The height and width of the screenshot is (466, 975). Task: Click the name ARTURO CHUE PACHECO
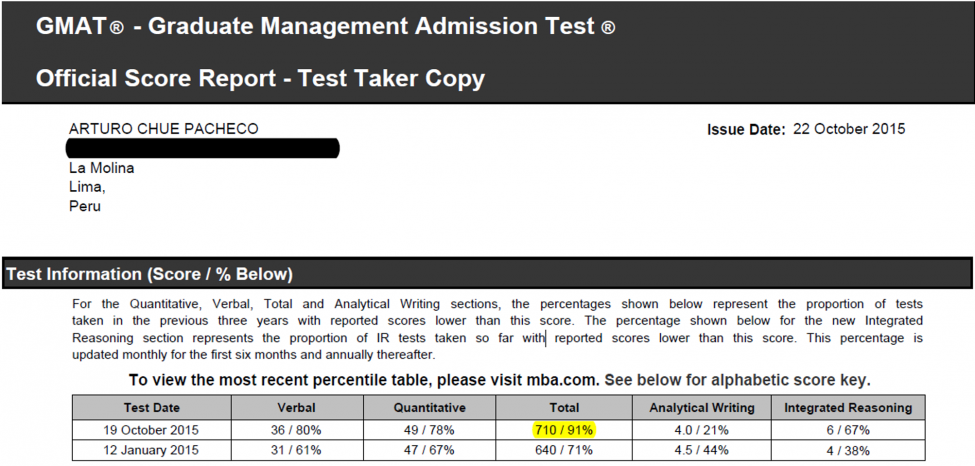[x=163, y=129]
